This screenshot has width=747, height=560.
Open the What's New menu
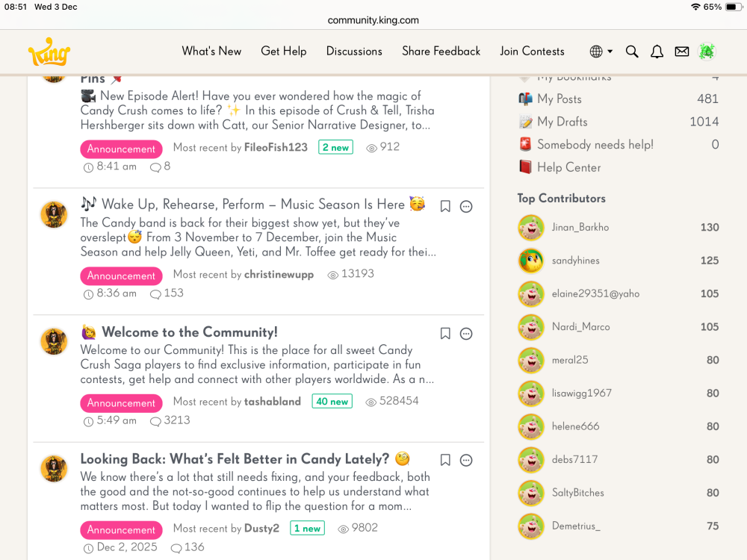211,51
